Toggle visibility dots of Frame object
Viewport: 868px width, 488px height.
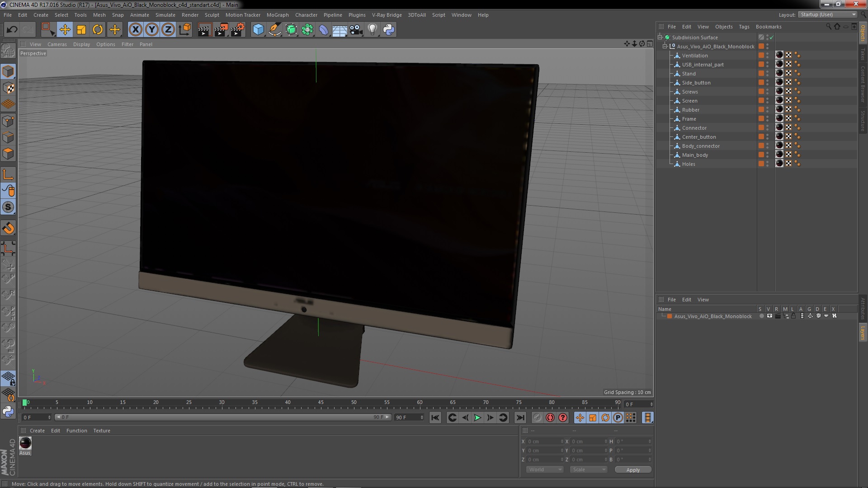767,119
